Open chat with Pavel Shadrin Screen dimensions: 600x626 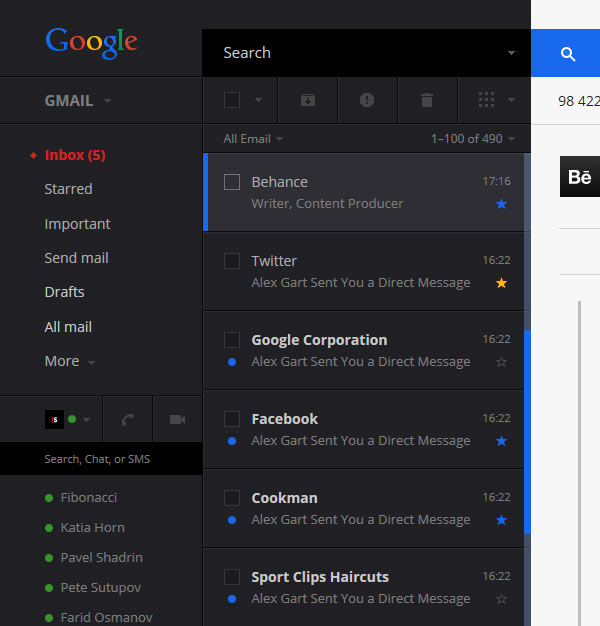tap(101, 558)
